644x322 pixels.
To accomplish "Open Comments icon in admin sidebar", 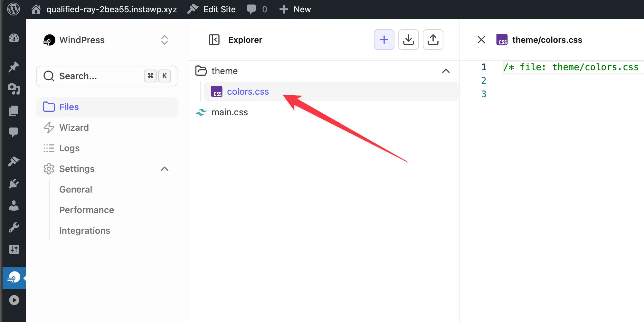I will (14, 132).
